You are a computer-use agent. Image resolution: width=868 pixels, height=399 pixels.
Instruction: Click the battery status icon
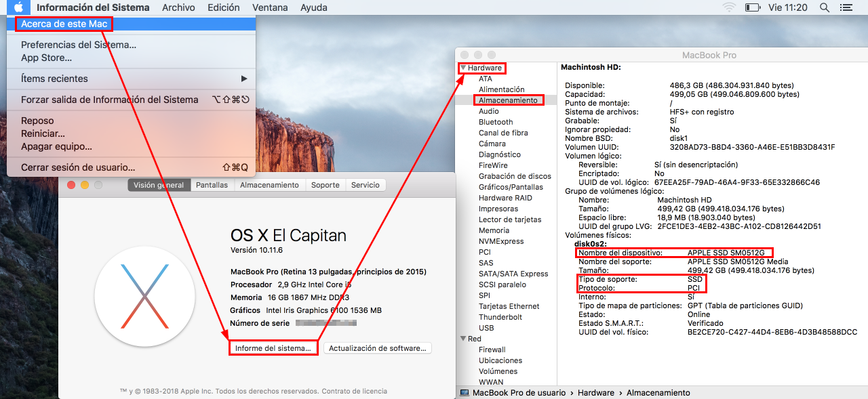point(753,7)
